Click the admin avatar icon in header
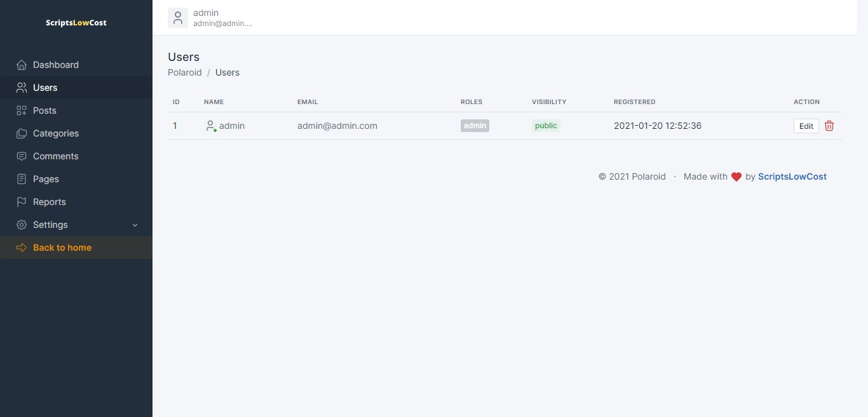This screenshot has width=868, height=417. coord(178,18)
